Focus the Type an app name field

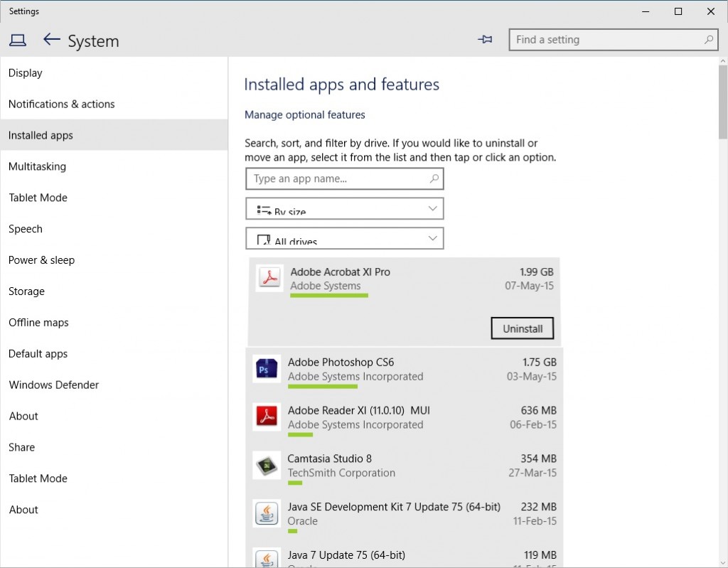pos(345,178)
